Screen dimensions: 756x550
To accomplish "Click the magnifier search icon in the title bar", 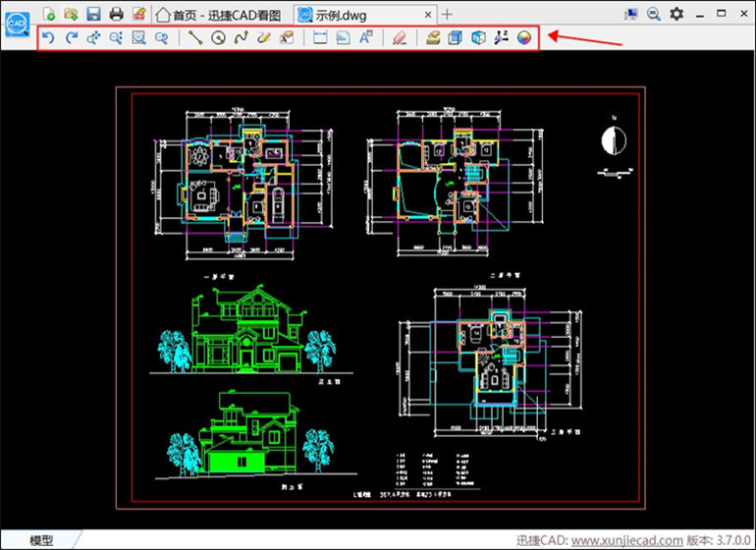I will 654,14.
